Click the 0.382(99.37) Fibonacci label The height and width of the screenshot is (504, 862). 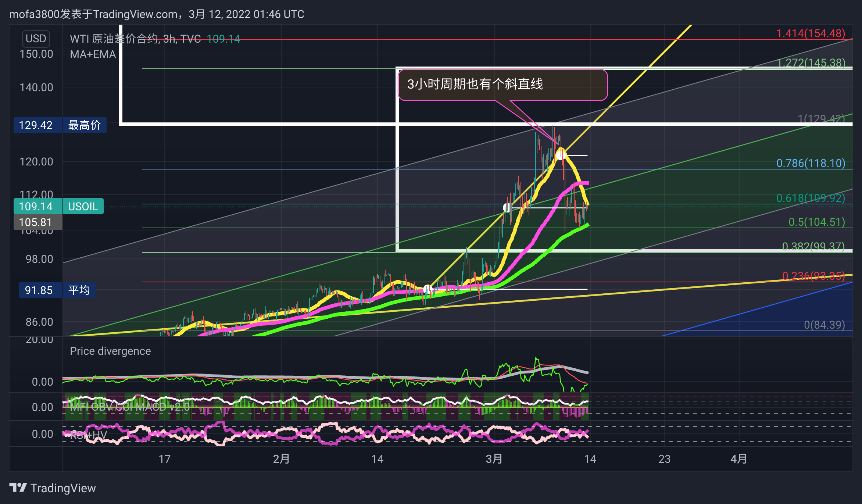(813, 246)
